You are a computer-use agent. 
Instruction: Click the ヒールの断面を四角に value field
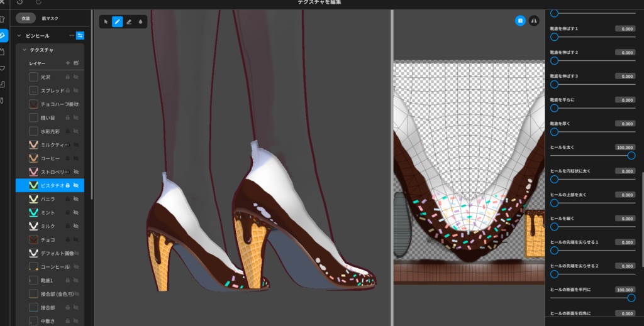[625, 313]
